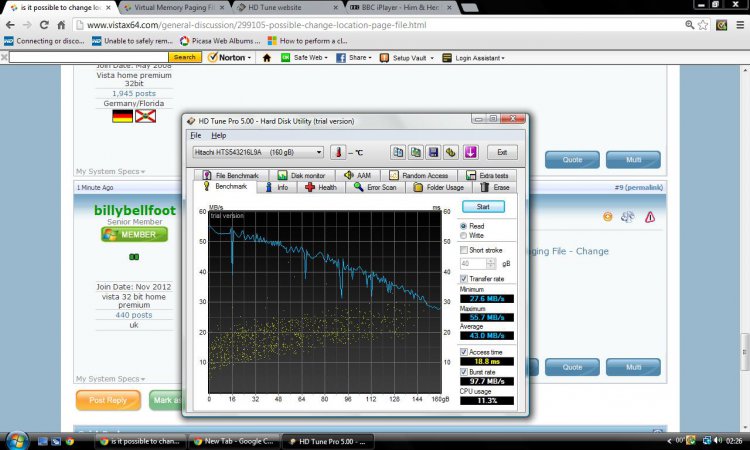Enable the Short stroke checkbox
Viewport: 750px width, 450px height.
click(463, 250)
